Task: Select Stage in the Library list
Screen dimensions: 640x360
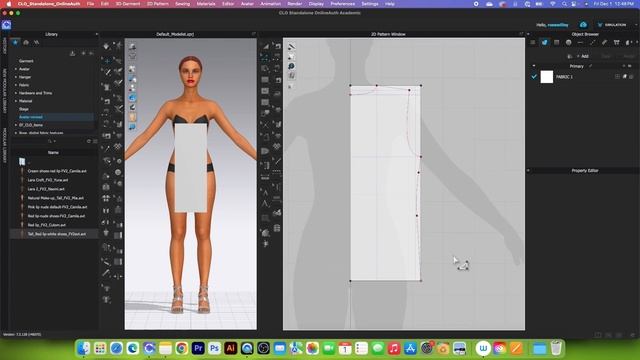Action: (24, 109)
